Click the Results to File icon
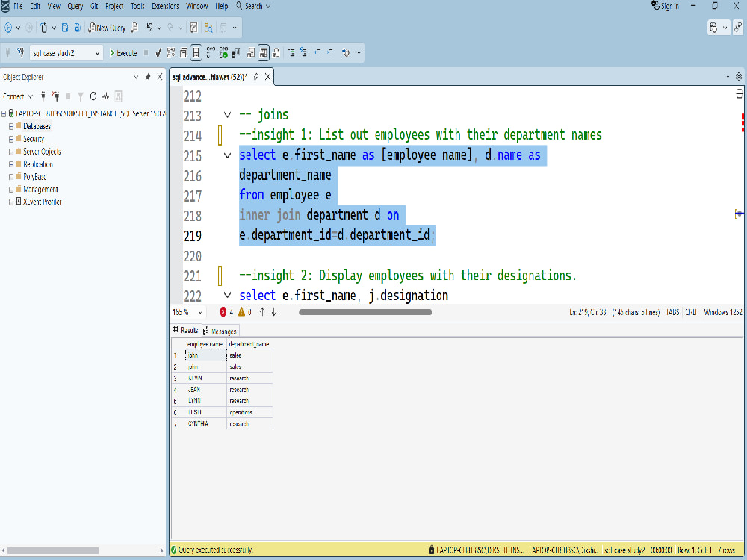 point(276,53)
